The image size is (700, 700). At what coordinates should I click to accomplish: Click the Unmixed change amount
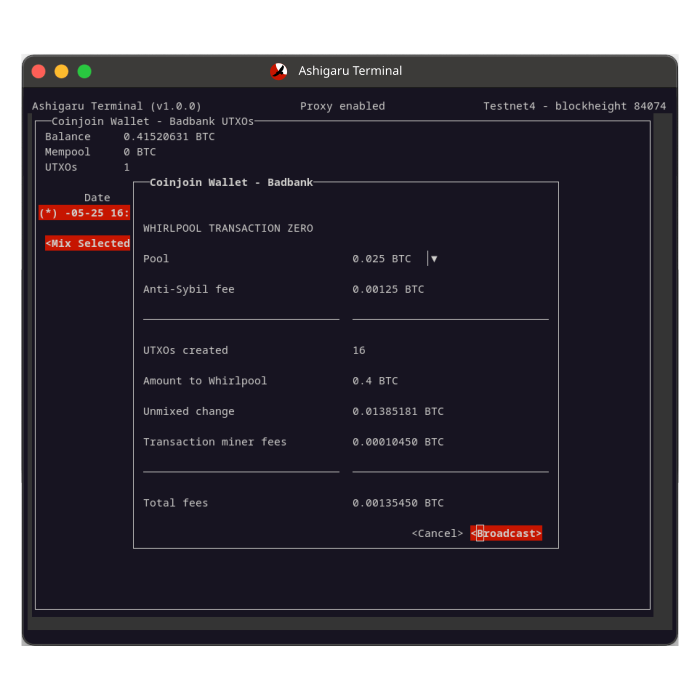[397, 411]
